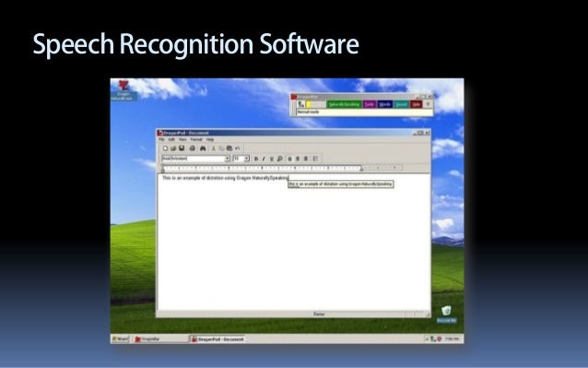This screenshot has height=368, width=588.
Task: Select the DragonBar taskbar button
Action: pos(160,339)
